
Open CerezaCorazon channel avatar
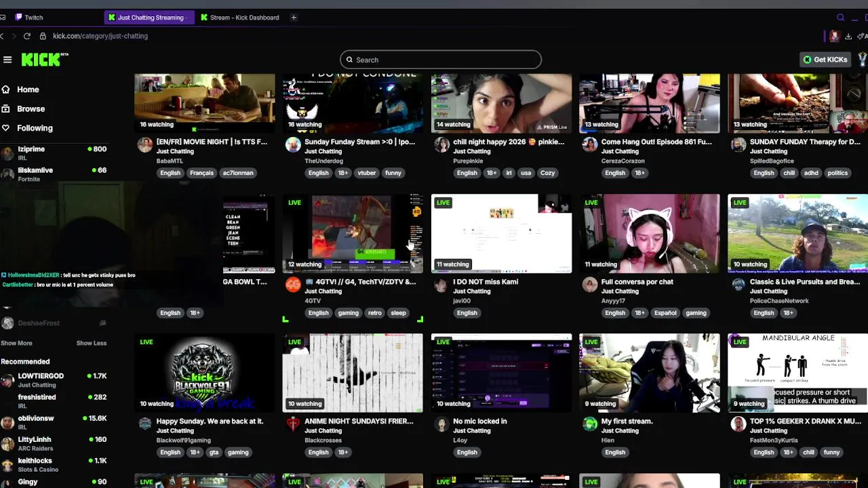click(x=590, y=144)
